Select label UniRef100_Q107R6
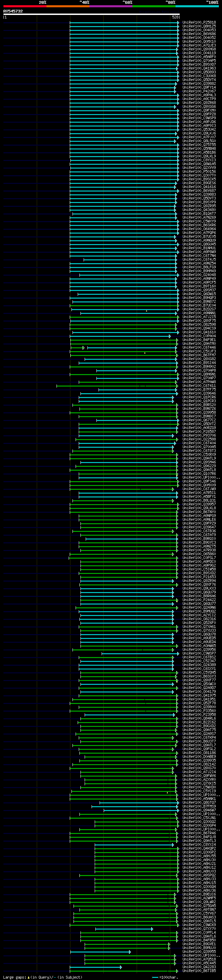Screen dimensions: 222x980 (x=199, y=473)
